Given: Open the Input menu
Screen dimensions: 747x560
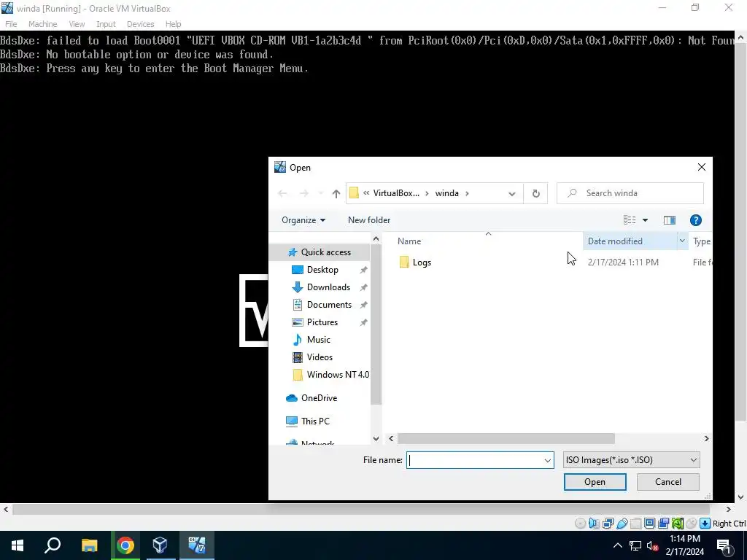Looking at the screenshot, I should tap(106, 24).
